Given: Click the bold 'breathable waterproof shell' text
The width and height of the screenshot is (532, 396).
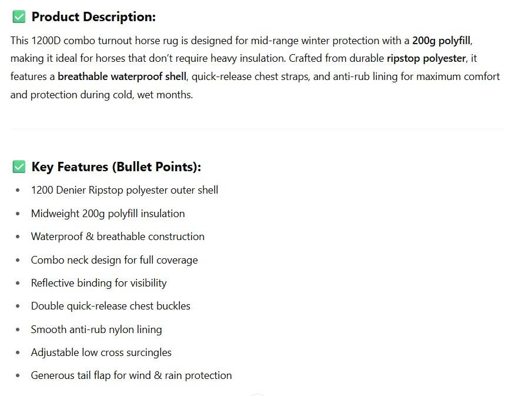Looking at the screenshot, I should (122, 76).
